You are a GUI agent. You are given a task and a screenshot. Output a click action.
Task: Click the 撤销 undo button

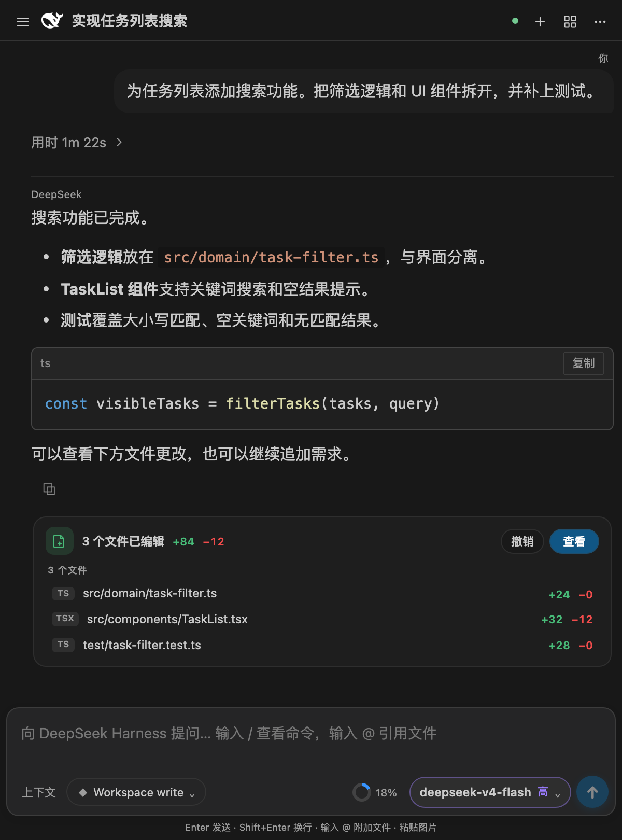522,541
